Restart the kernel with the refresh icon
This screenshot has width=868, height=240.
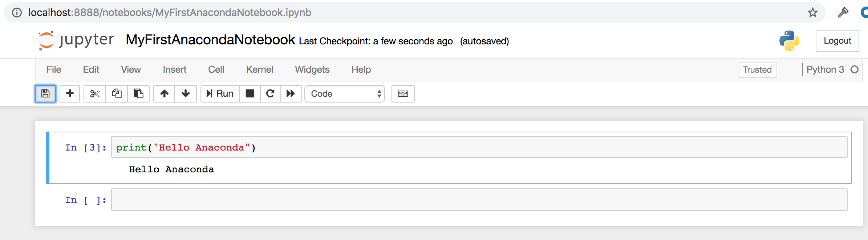tap(270, 93)
